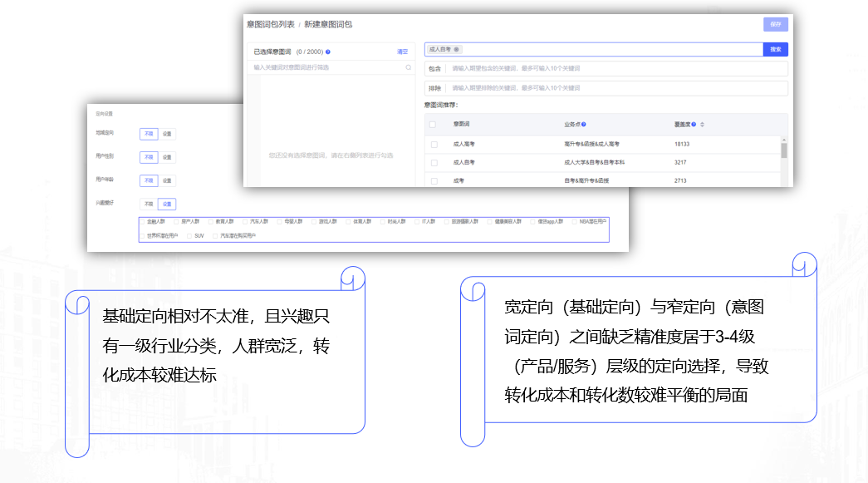Image resolution: width=868 pixels, height=483 pixels.
Task: Click help icon next to 业务点 header
Action: tap(584, 125)
